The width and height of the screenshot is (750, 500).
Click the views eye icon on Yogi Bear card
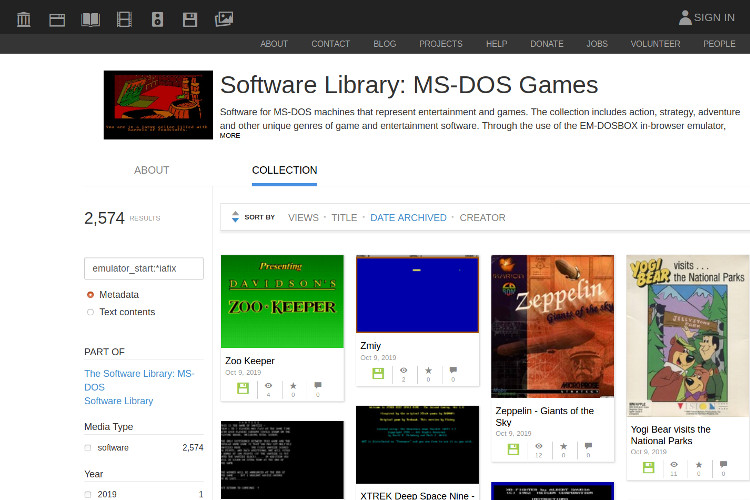pos(674,465)
